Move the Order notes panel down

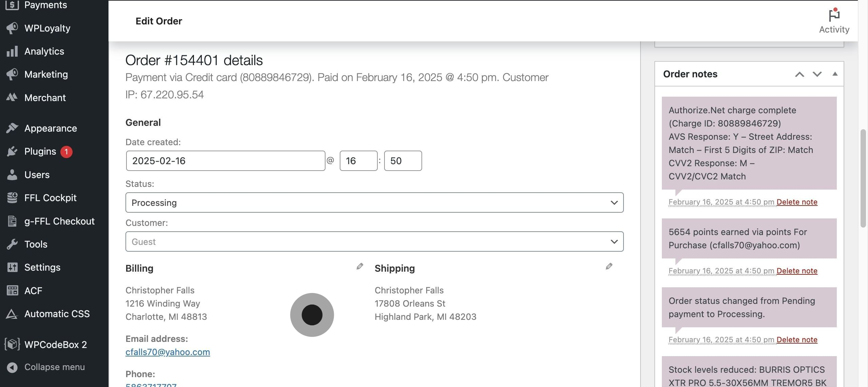(x=817, y=74)
